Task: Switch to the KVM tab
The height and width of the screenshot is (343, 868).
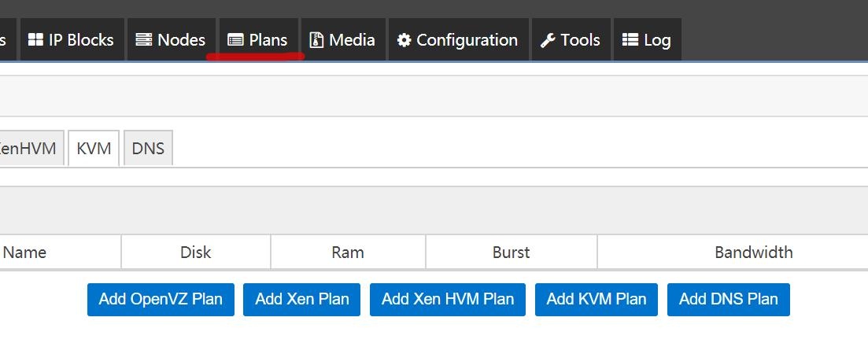Action: [94, 148]
